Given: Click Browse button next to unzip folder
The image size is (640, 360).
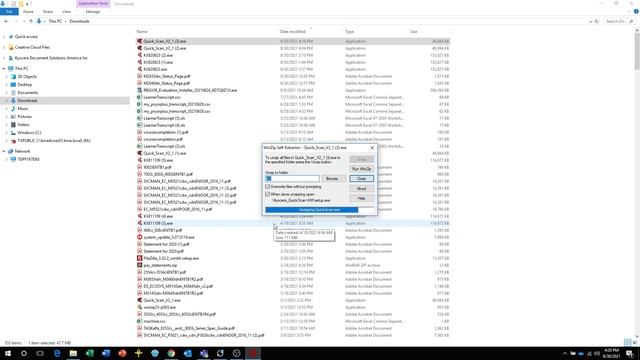Looking at the screenshot, I should click(333, 178).
